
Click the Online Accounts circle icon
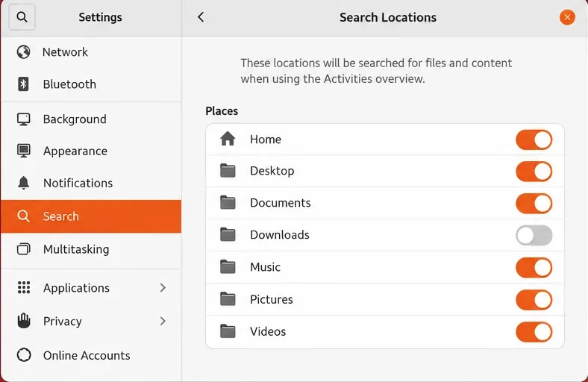pos(24,355)
